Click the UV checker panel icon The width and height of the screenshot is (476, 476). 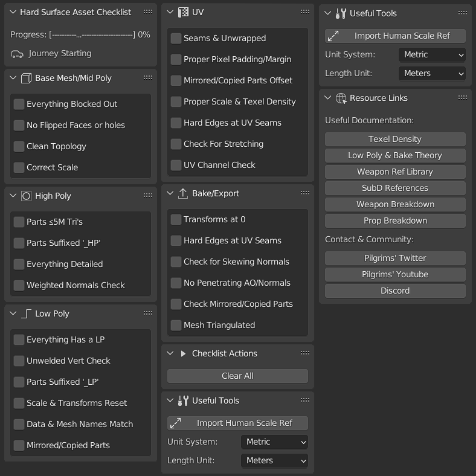pos(183,12)
